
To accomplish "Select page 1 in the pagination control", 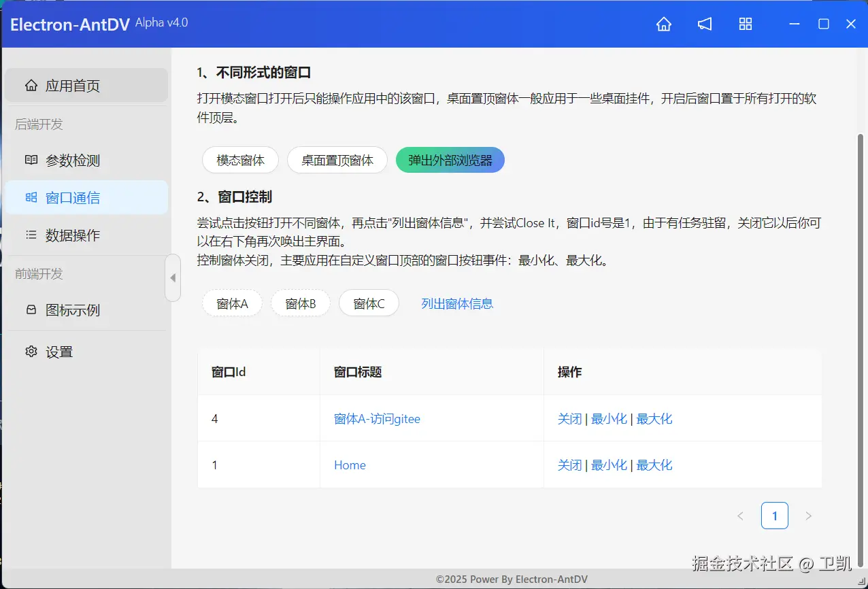I will (774, 515).
